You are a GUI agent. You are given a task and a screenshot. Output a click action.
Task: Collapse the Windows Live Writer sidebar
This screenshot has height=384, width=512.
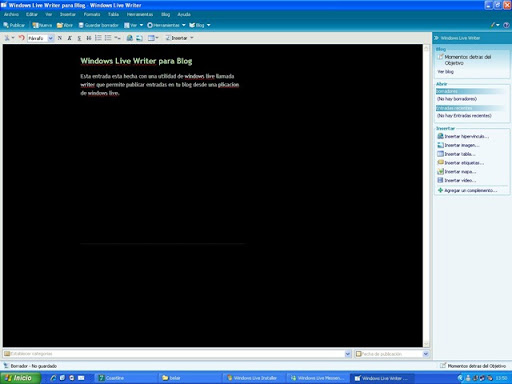[x=436, y=38]
